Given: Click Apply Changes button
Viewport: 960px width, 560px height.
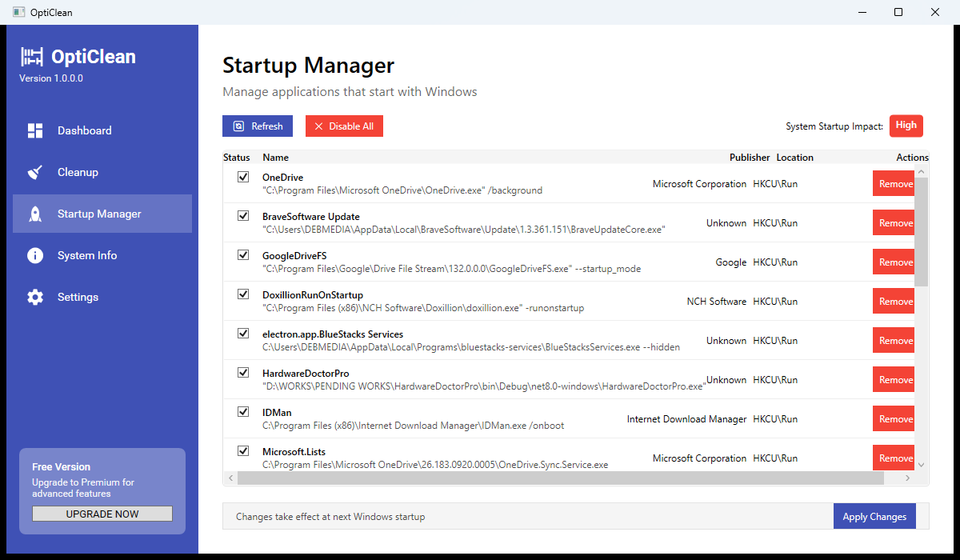Looking at the screenshot, I should [874, 517].
